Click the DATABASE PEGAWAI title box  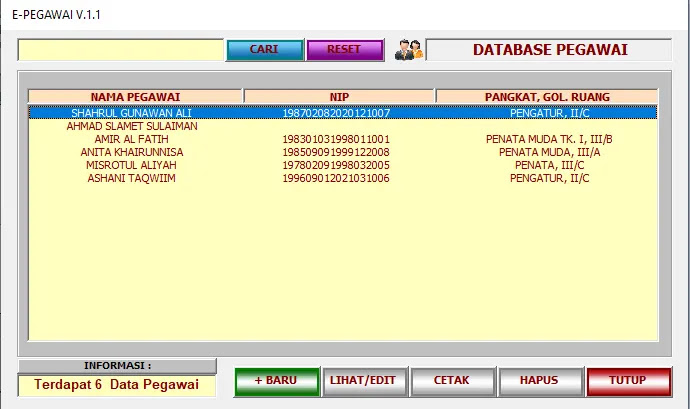click(549, 50)
